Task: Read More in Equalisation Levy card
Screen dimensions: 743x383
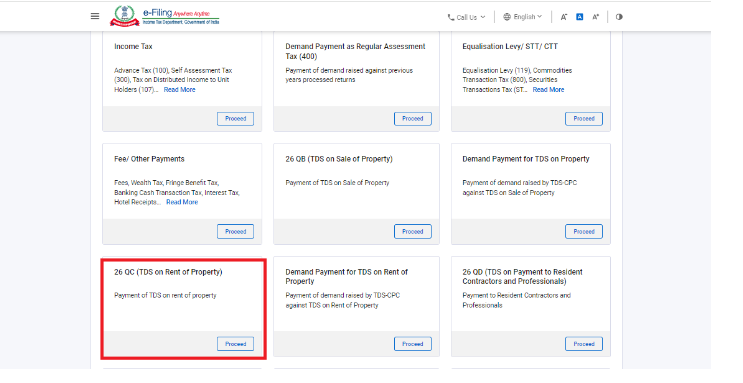Action: 548,90
